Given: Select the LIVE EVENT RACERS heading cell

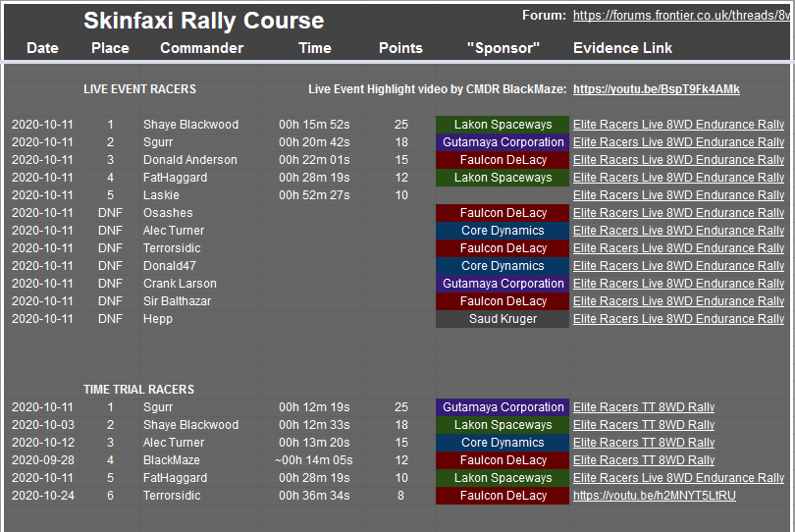Looking at the screenshot, I should click(140, 89).
